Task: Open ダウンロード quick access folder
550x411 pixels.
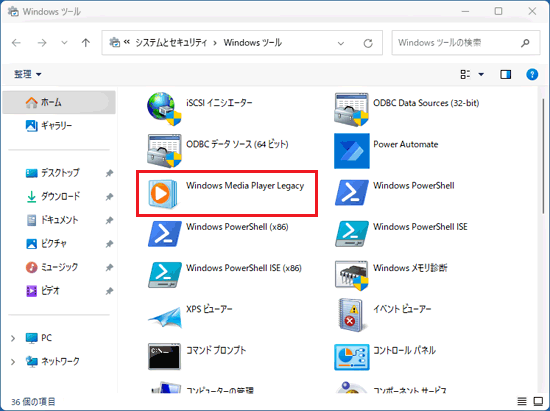Action: (59, 196)
